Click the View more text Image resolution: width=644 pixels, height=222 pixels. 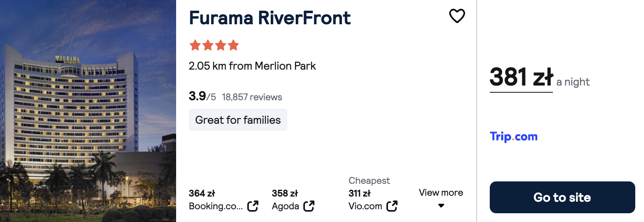pyautogui.click(x=441, y=193)
